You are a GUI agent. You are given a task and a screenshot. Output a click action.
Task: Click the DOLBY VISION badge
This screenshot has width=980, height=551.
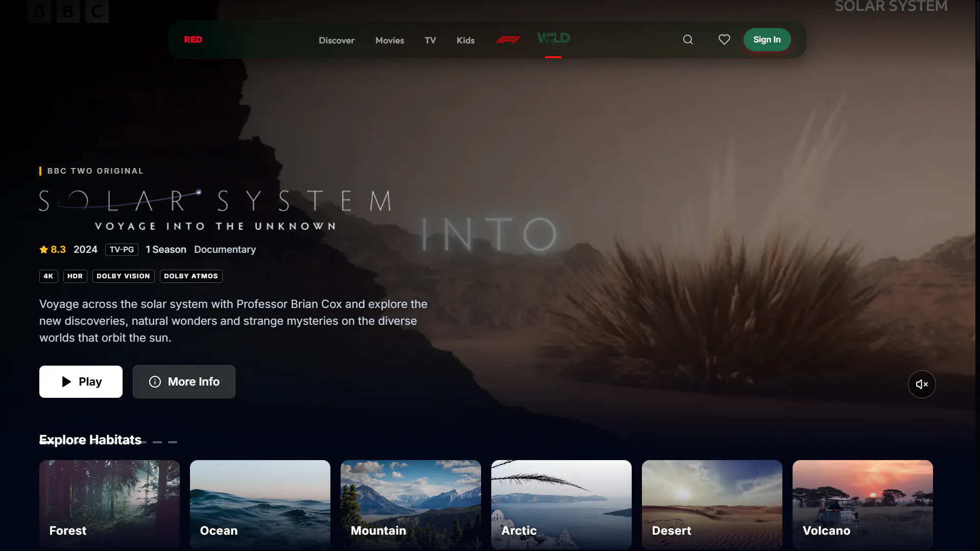[123, 276]
